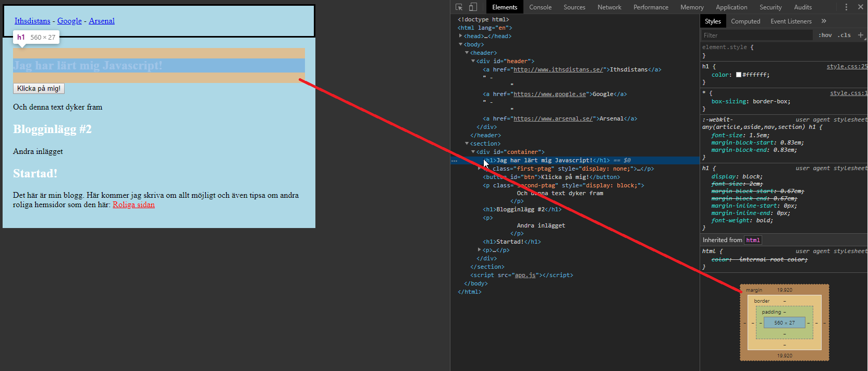Collapse the body element node
868x371 pixels.
pyautogui.click(x=461, y=44)
